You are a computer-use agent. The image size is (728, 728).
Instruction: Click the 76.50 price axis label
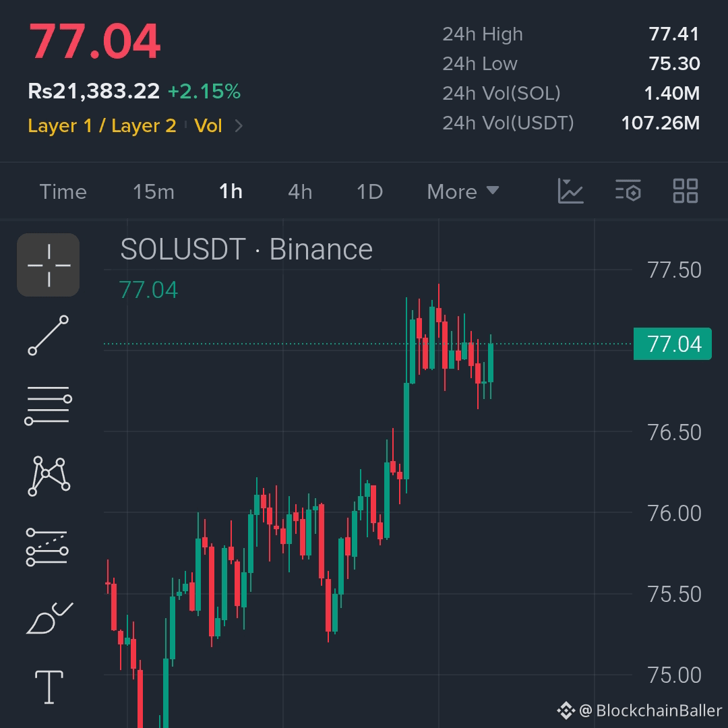[674, 433]
